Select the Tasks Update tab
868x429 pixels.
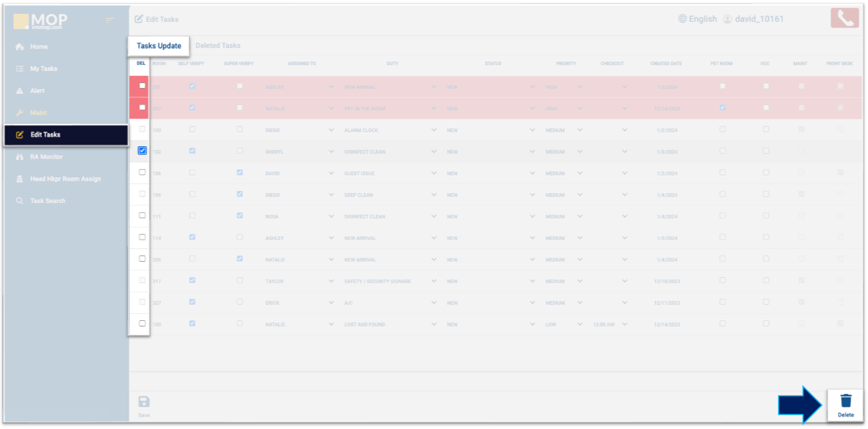159,46
